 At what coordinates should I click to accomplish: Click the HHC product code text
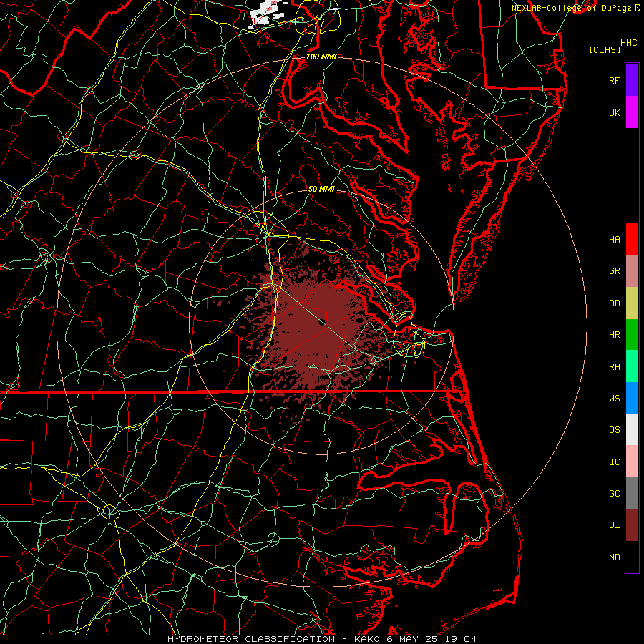(x=629, y=43)
